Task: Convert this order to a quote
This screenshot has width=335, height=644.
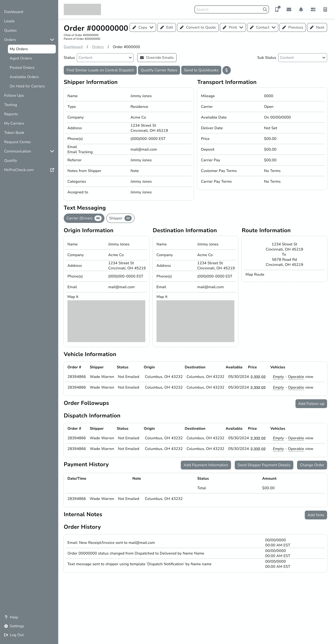Action: [198, 27]
